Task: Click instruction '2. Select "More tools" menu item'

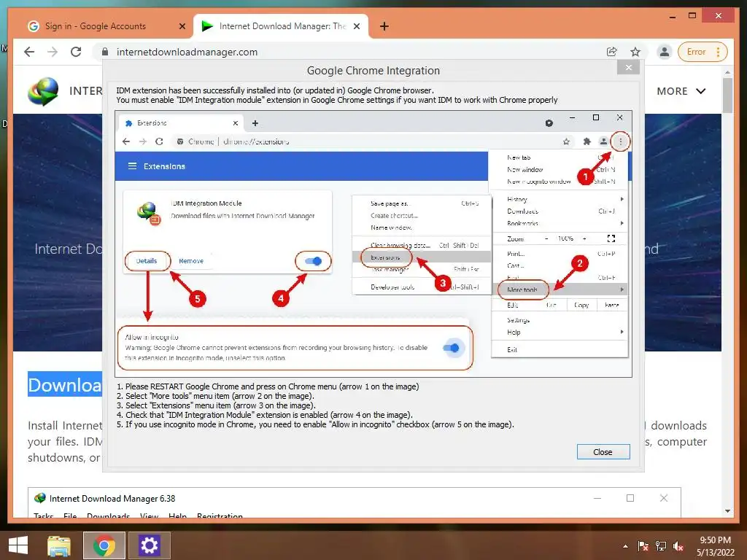Action: pos(215,396)
